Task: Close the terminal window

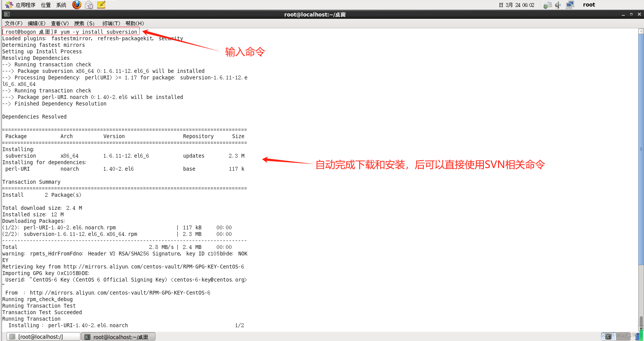Action: click(x=639, y=15)
